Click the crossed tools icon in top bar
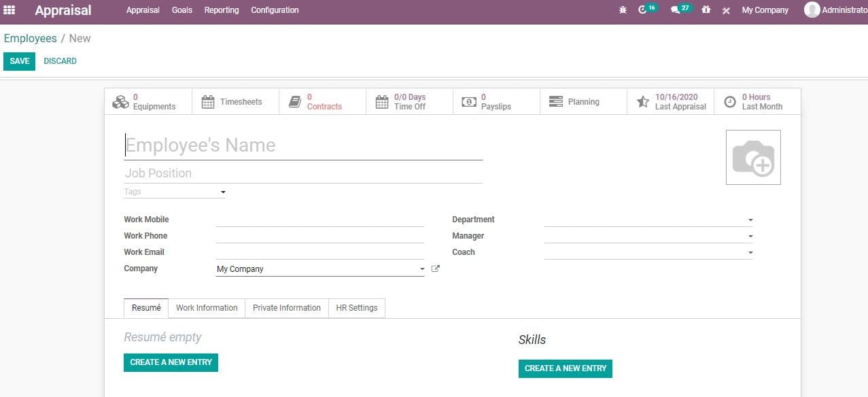The image size is (868, 397). tap(726, 11)
